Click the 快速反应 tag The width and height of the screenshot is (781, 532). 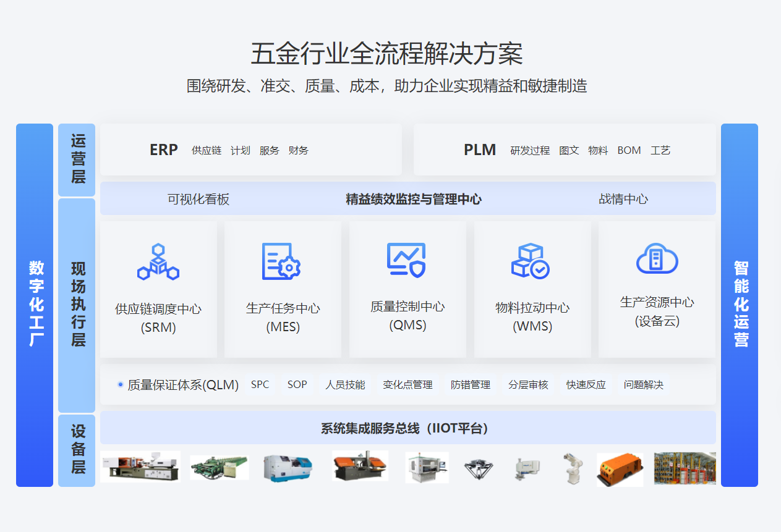pyautogui.click(x=586, y=384)
